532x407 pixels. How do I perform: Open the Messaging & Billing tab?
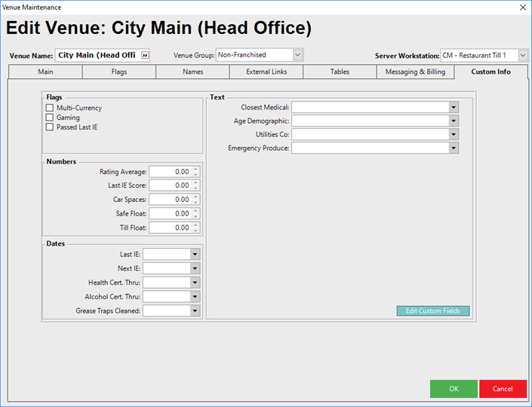point(414,72)
